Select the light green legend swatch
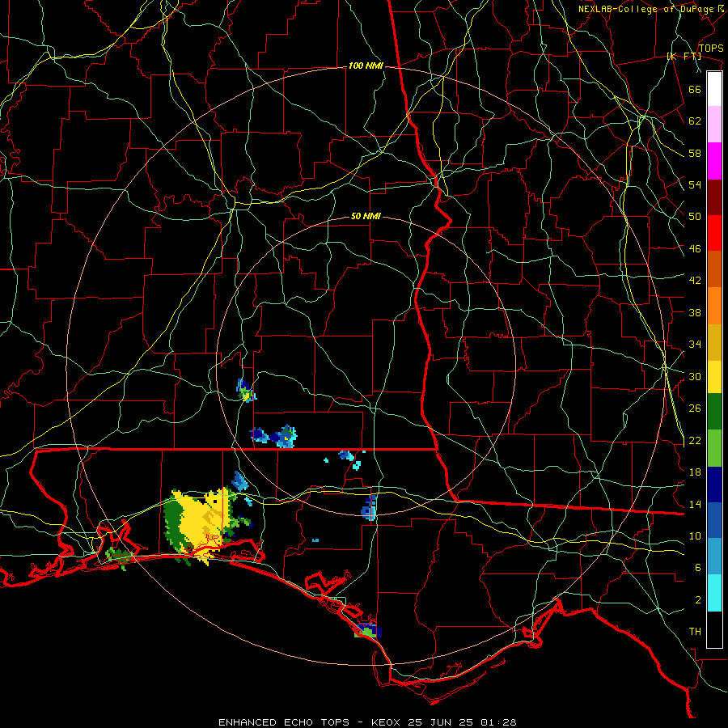Image resolution: width=728 pixels, height=728 pixels. click(714, 448)
